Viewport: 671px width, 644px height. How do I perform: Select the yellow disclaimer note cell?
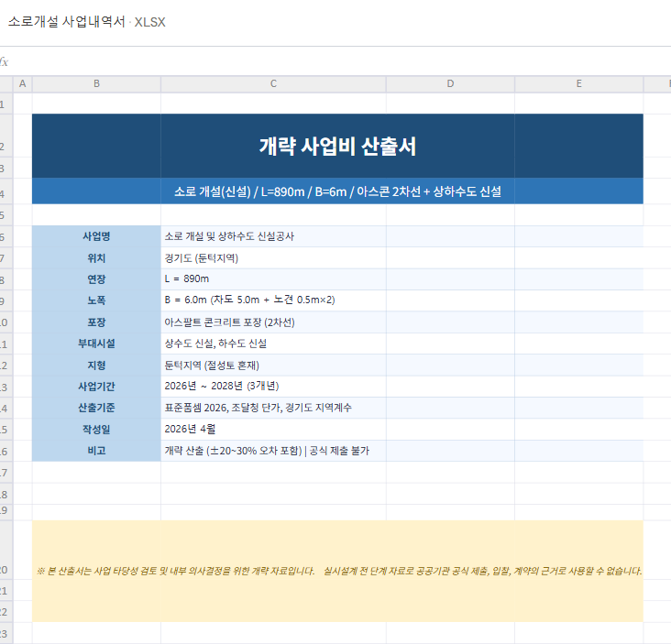coord(337,571)
